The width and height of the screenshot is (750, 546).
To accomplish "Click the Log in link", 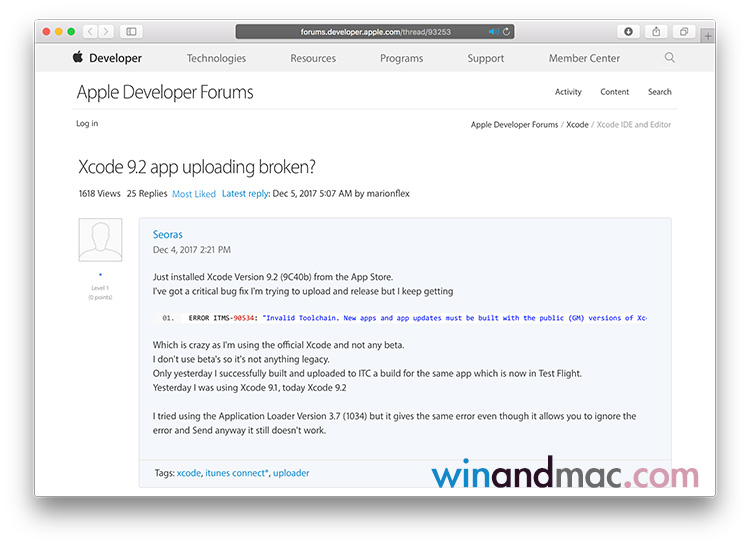I will pyautogui.click(x=87, y=124).
